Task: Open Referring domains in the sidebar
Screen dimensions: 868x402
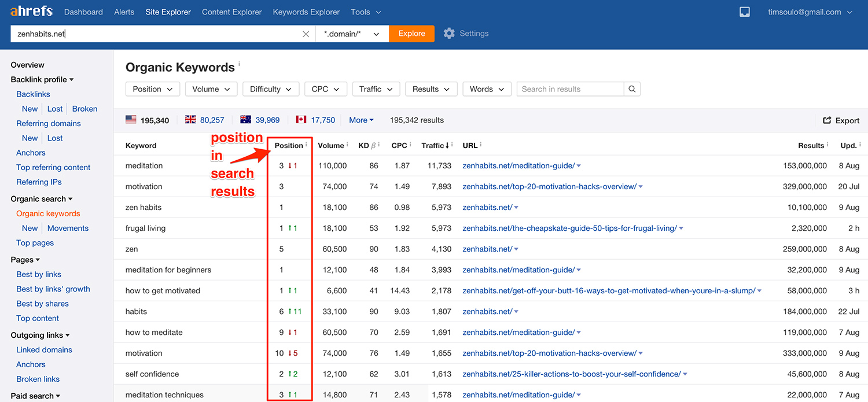Action: tap(49, 123)
